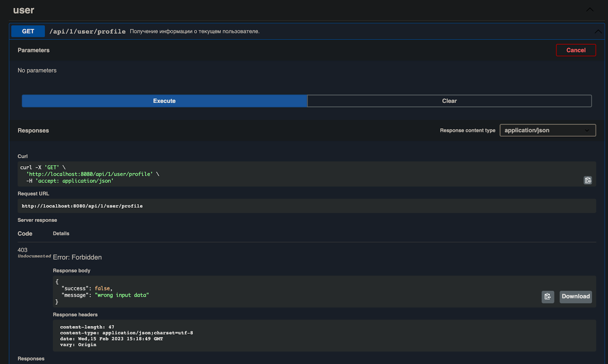Image resolution: width=608 pixels, height=364 pixels.
Task: Download the response body
Action: click(575, 297)
